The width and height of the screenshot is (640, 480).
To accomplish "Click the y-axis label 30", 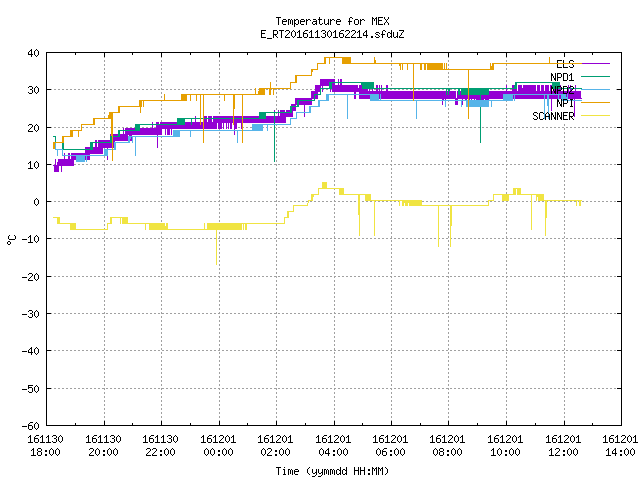I will [x=33, y=90].
